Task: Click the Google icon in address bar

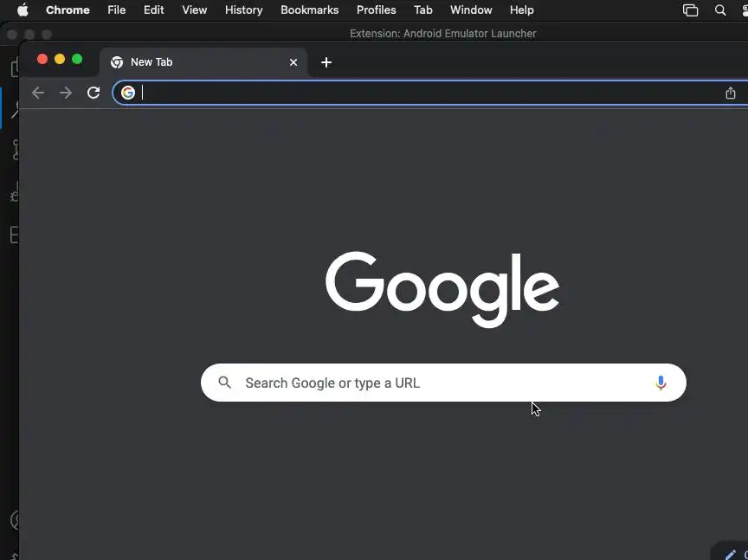Action: (x=128, y=93)
